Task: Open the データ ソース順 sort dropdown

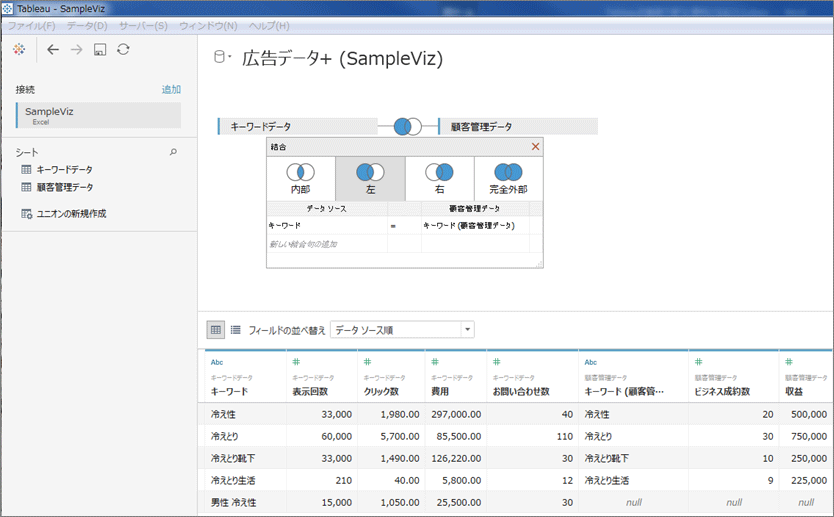Action: (402, 330)
